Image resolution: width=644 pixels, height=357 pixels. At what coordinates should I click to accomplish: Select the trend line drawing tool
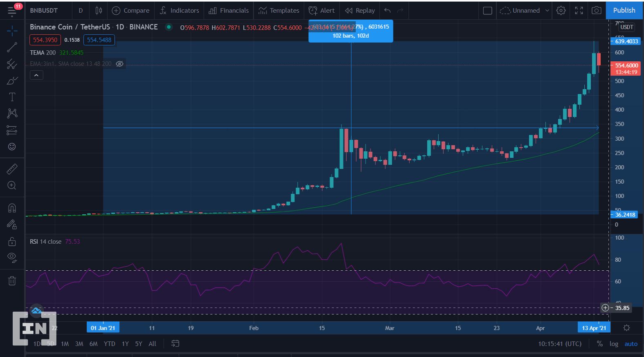12,47
